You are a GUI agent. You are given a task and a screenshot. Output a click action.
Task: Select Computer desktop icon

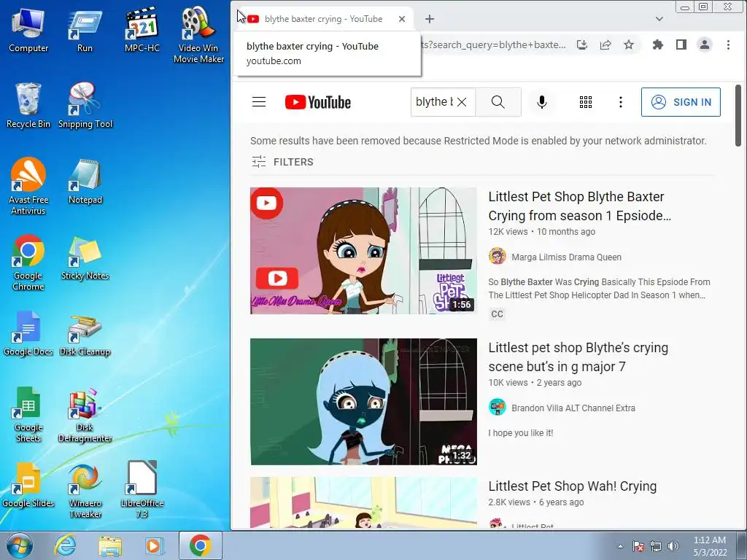(28, 30)
